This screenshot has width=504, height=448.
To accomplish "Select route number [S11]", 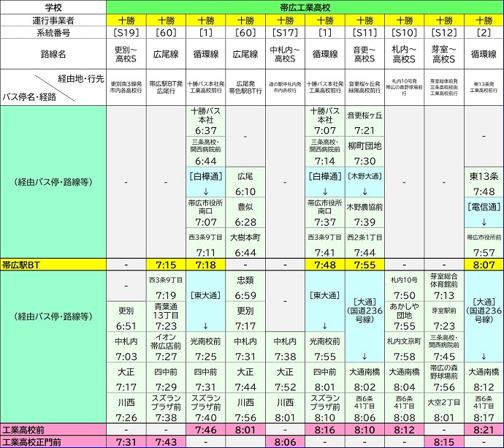I will [x=364, y=32].
